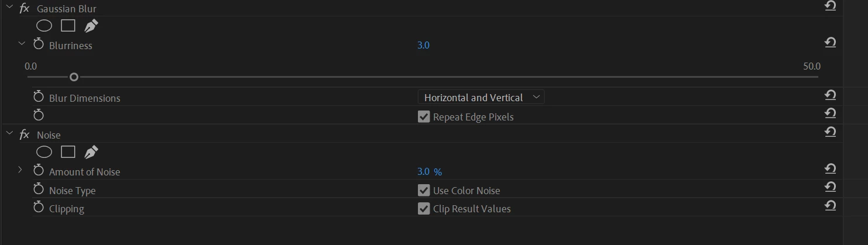Create 4-point polygon mask for Gaussian Blur
Screen dimensions: 868x245
(68, 26)
